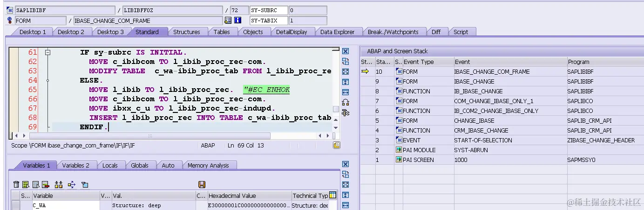The width and height of the screenshot is (644, 210).
Task: Click the navigate-to-source icon beside IBASE_CHANGE_COM_FRAME
Action: point(228,21)
